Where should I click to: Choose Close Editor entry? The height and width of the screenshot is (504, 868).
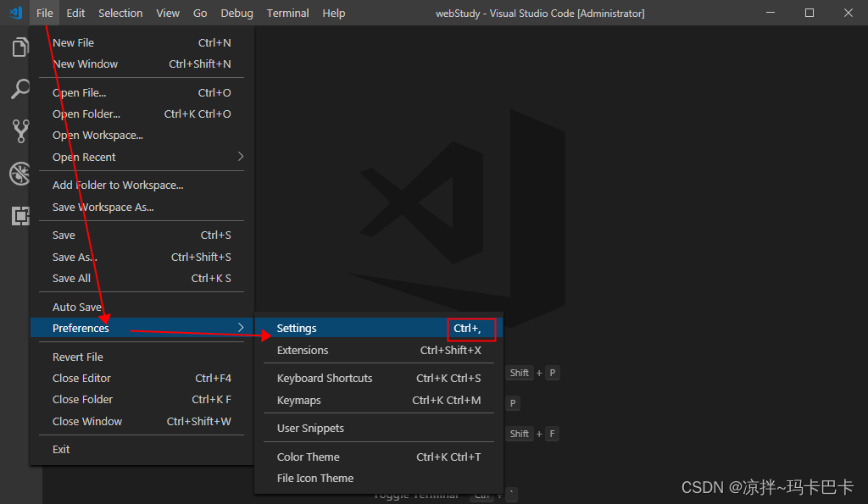[x=142, y=378]
